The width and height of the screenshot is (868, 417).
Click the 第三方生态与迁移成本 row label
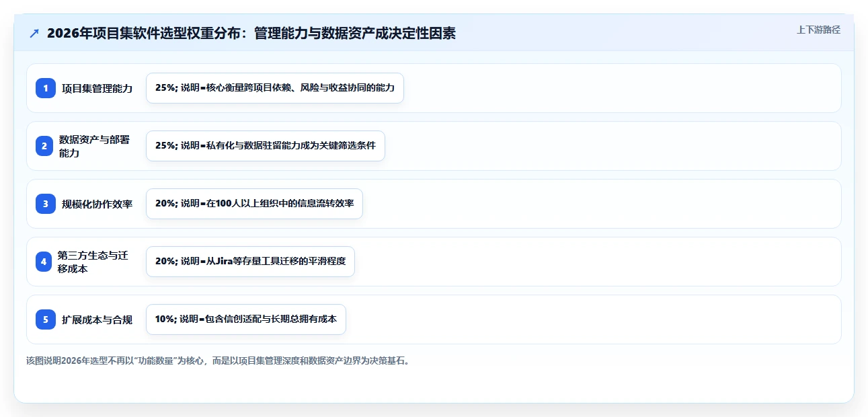click(x=93, y=262)
